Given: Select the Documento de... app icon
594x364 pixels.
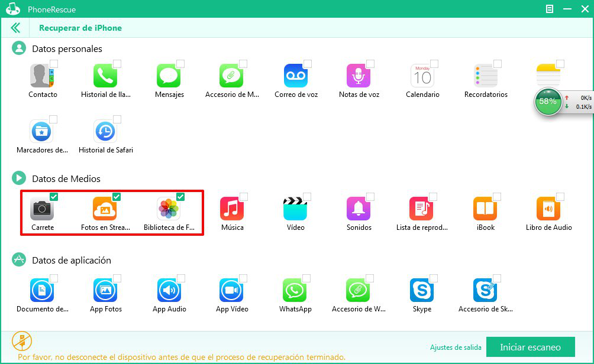Looking at the screenshot, I should coord(42,290).
